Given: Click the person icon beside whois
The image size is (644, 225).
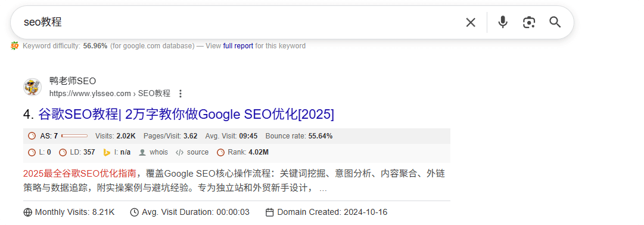Looking at the screenshot, I should (142, 153).
